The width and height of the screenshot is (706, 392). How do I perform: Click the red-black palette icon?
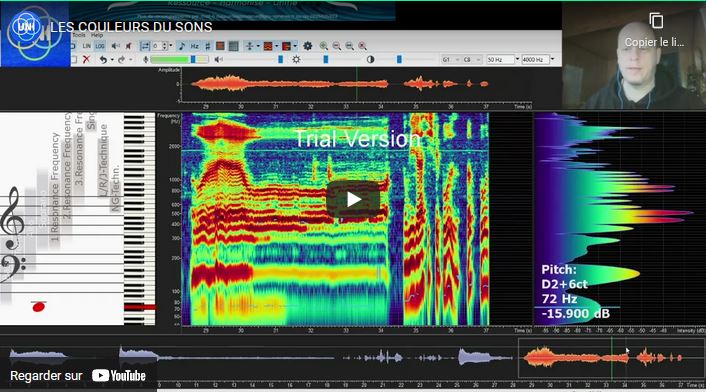click(286, 46)
